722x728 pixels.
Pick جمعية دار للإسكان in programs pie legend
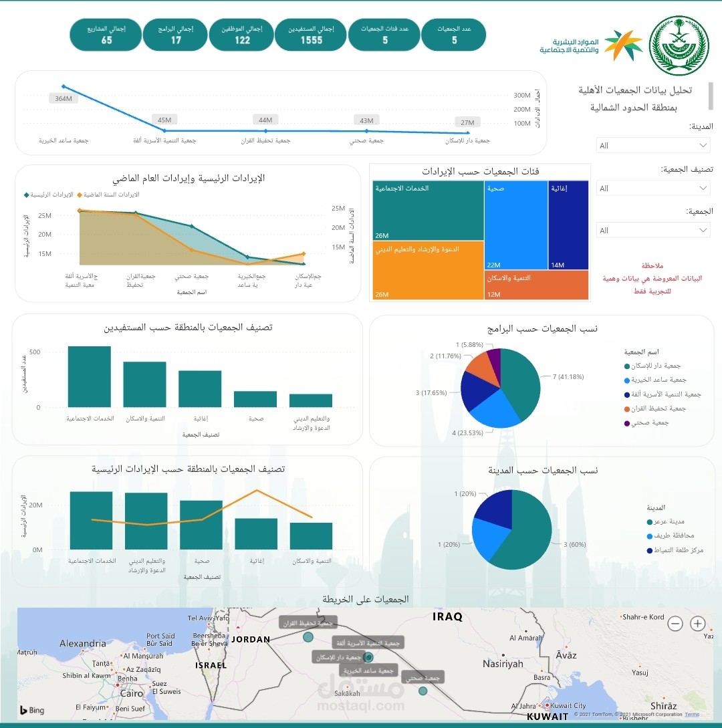tap(652, 366)
